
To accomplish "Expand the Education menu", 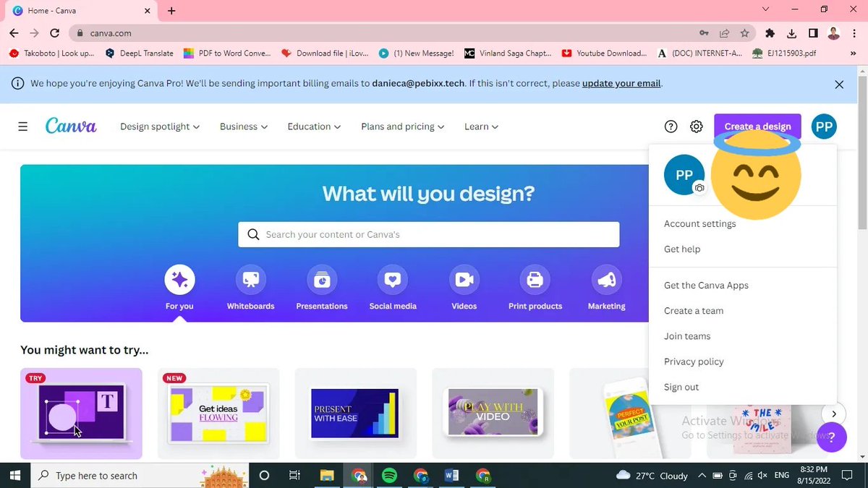I will 314,127.
